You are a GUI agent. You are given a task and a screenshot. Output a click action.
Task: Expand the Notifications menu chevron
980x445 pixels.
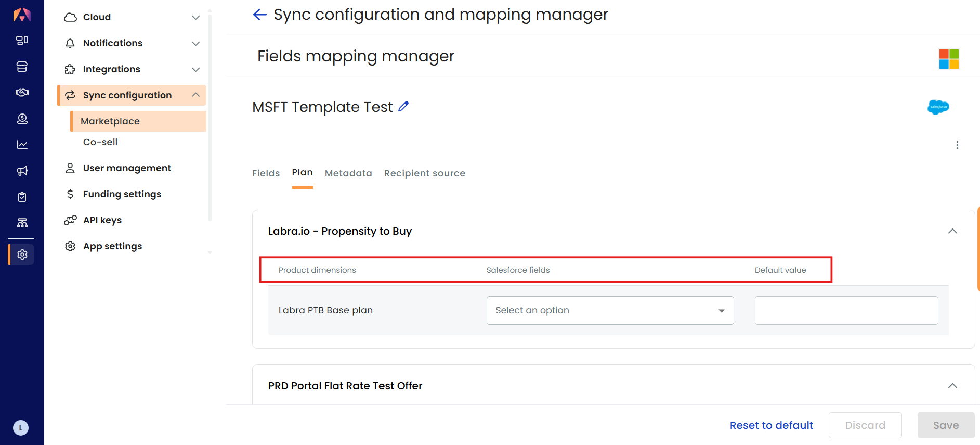(x=196, y=43)
